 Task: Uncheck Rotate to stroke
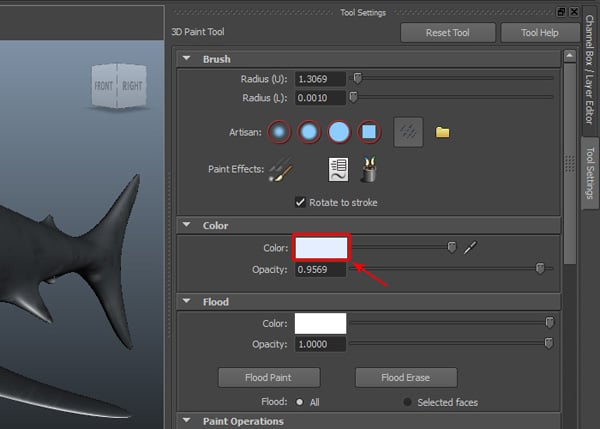coord(301,203)
